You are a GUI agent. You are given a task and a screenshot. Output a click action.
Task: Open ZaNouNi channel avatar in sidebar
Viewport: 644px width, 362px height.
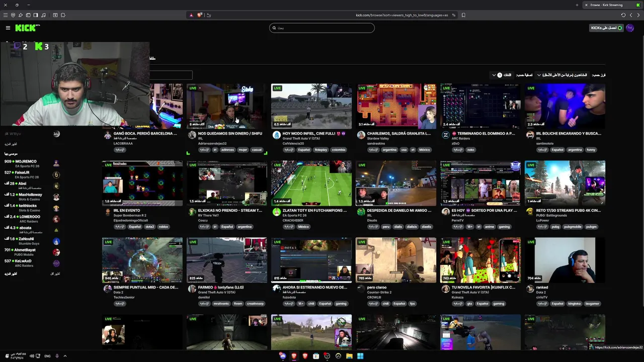pos(56,241)
